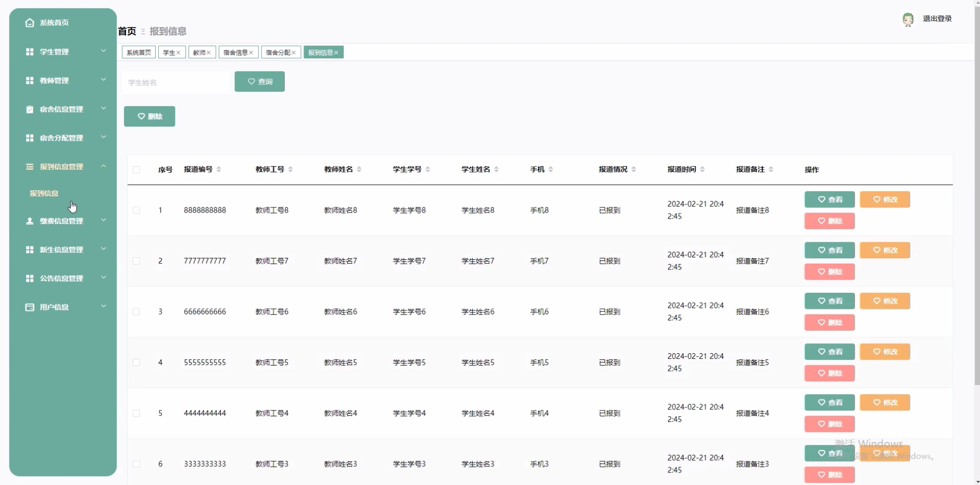Click the 首页 breadcrumb link
Viewport: 980px width, 485px height.
[x=127, y=31]
